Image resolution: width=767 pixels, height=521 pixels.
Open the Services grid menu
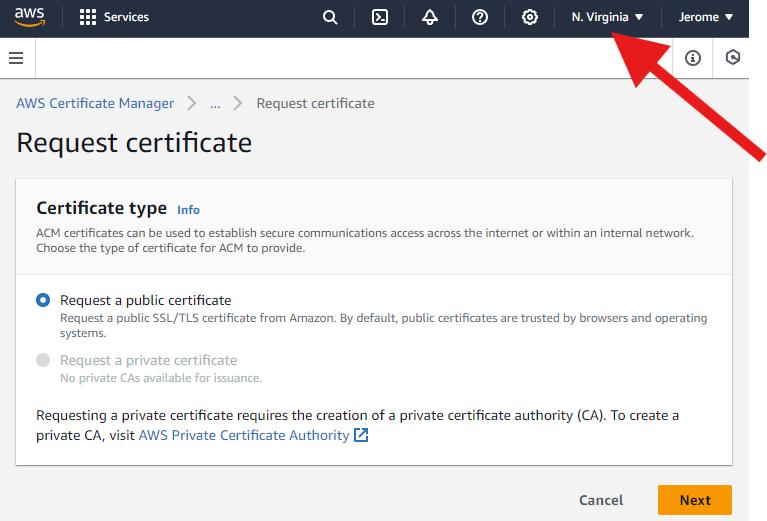(88, 17)
